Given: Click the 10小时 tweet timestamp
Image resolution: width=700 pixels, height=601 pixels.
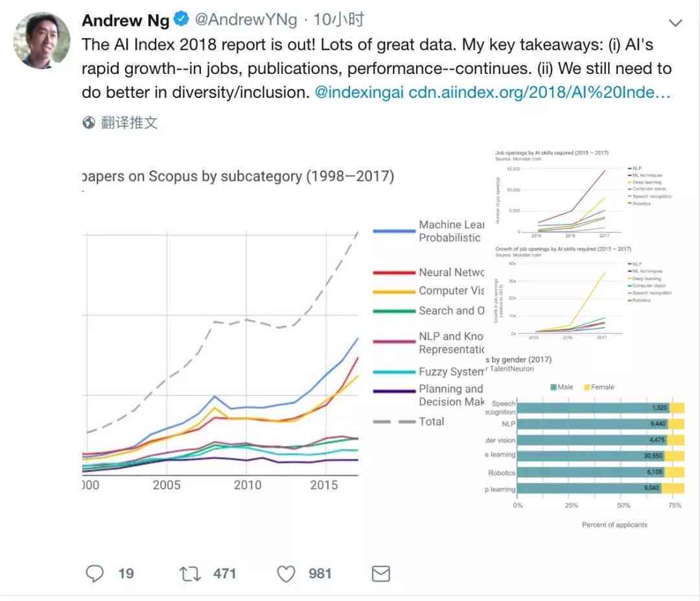Looking at the screenshot, I should 338,19.
